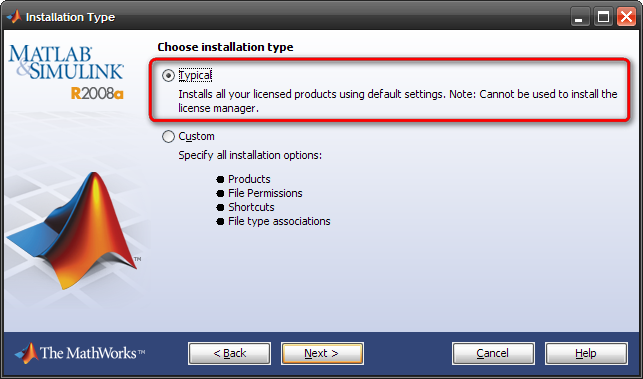Cancel the installation
The height and width of the screenshot is (379, 643).
[493, 353]
